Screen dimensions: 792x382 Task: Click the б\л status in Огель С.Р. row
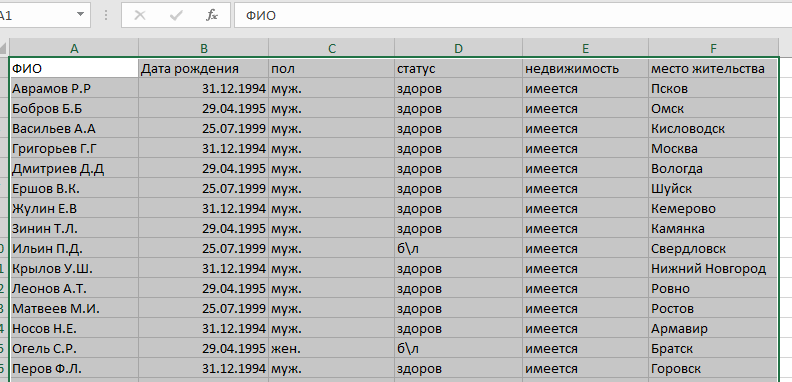tap(458, 349)
